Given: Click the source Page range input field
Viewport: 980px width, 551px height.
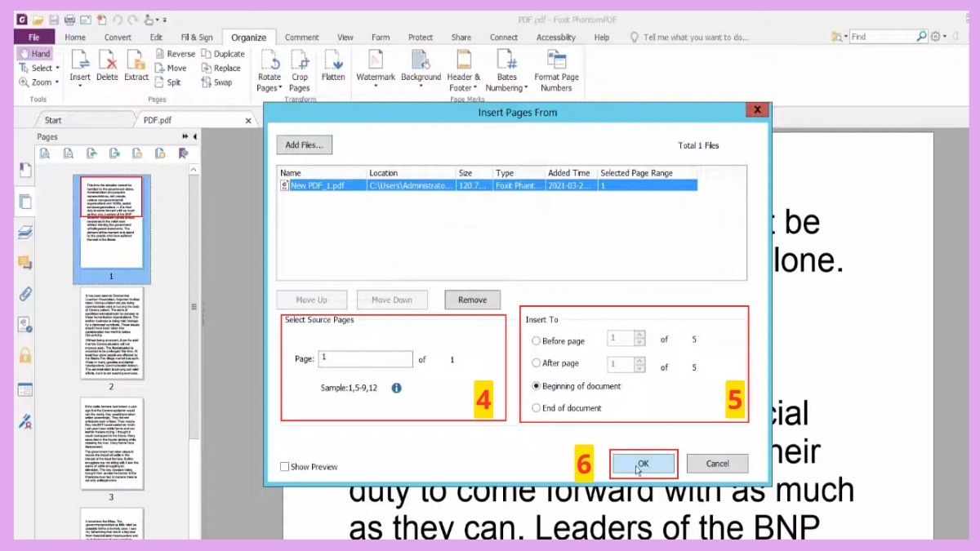Looking at the screenshot, I should click(366, 358).
